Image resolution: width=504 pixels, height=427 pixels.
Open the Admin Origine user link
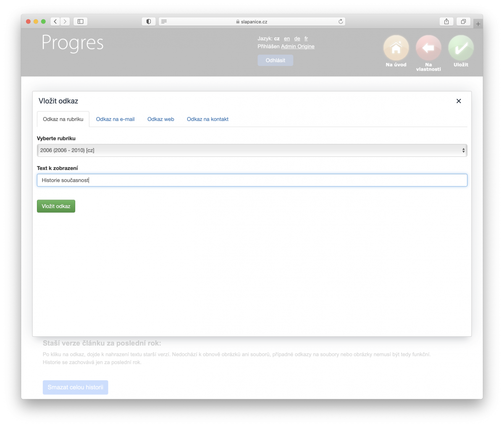(297, 47)
